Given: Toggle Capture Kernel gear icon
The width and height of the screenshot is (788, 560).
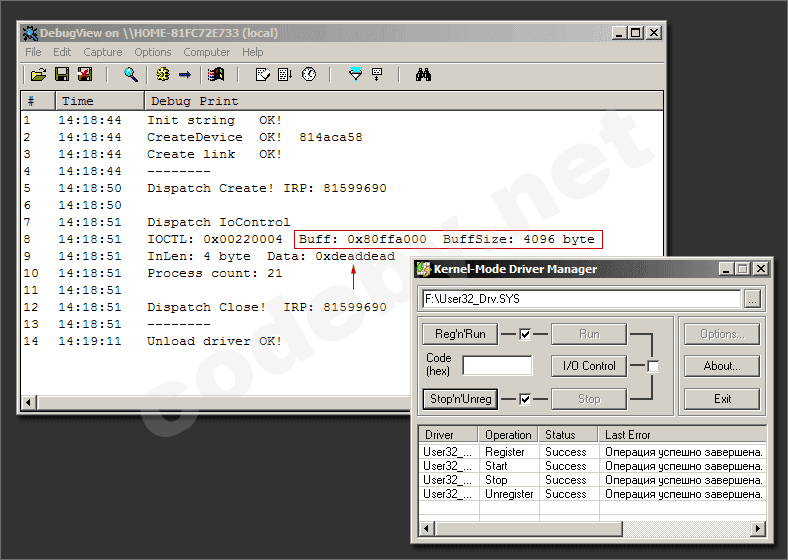Looking at the screenshot, I should click(163, 75).
